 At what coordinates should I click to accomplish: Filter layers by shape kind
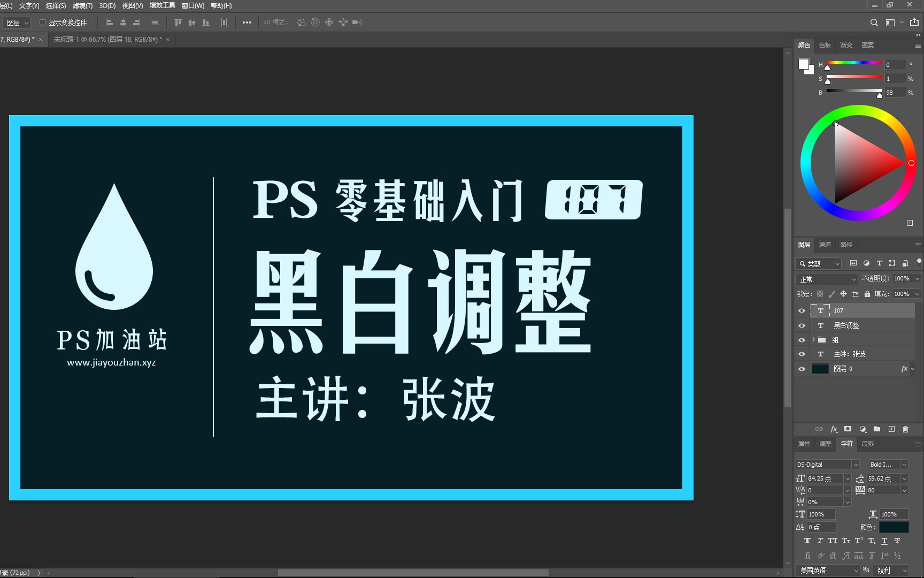[x=892, y=263]
